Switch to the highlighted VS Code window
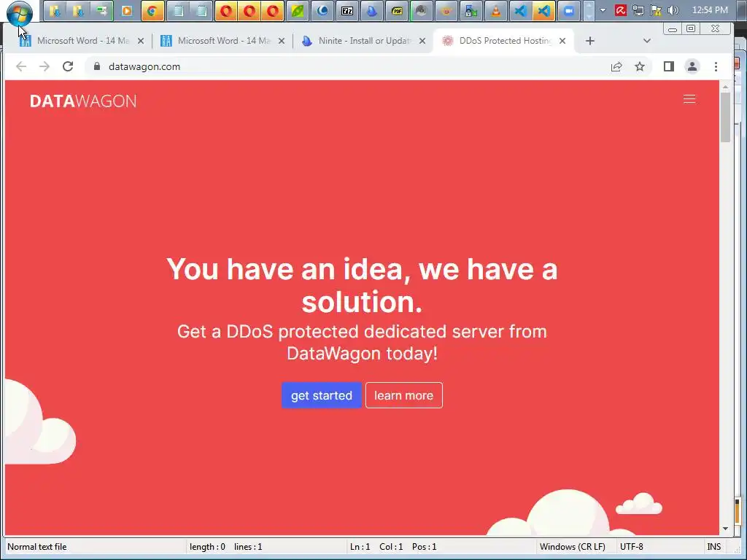Image resolution: width=747 pixels, height=560 pixels. click(544, 11)
